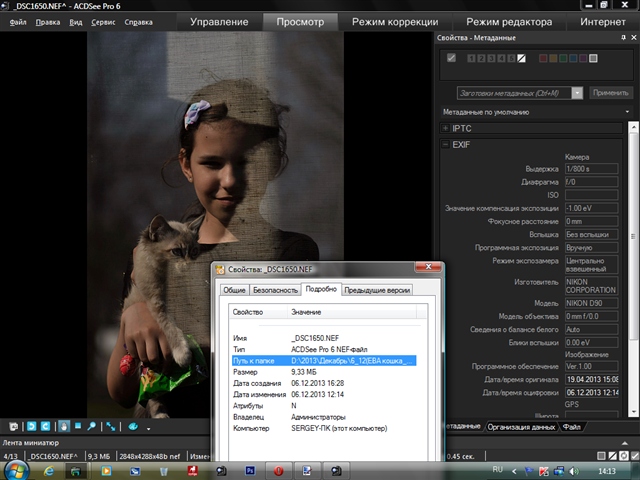Screen dimensions: 640x480
Task: Click the rotate right icon
Action: point(45,426)
